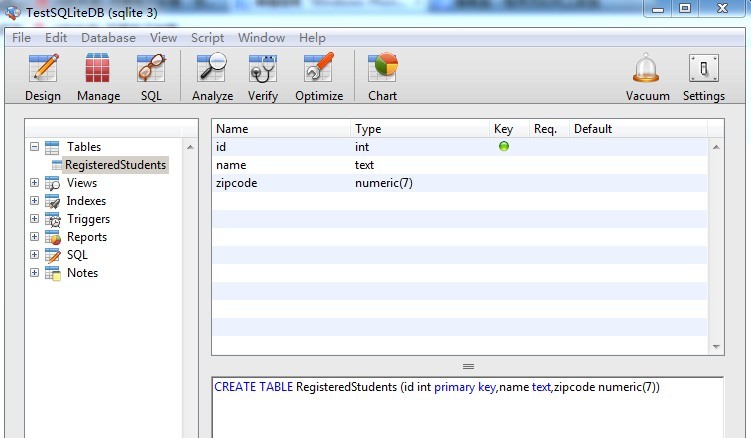Open the Script menu
This screenshot has height=438, width=751.
[x=207, y=38]
